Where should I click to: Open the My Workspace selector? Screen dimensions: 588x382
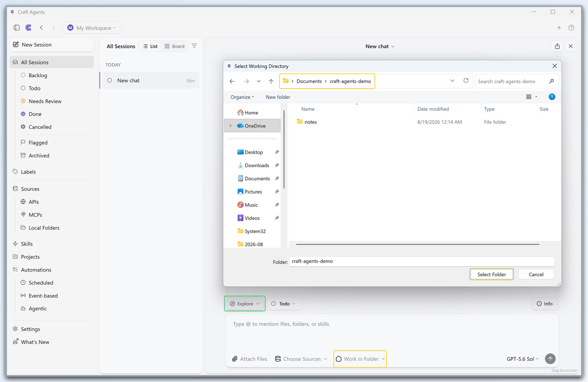[x=92, y=28]
